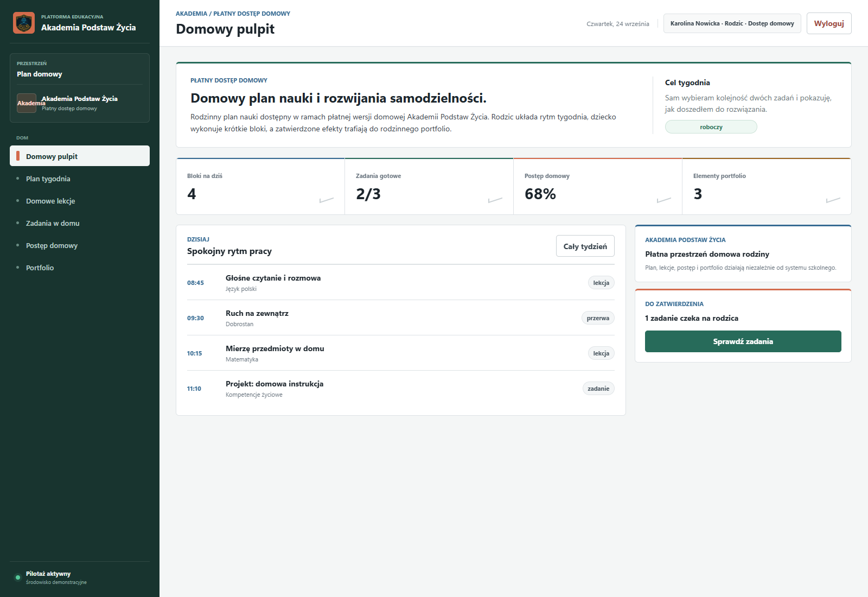
Task: Click the trend icon in Bloki na dziś card
Action: [x=327, y=200]
